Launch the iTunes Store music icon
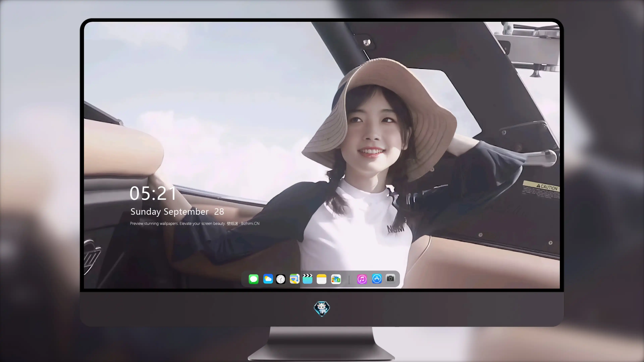This screenshot has height=362, width=644. pyautogui.click(x=362, y=279)
